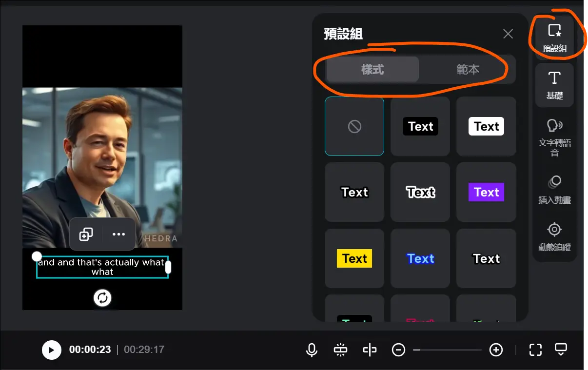Screen dimensions: 588x370
Task: Play the video preview
Action: coord(52,350)
